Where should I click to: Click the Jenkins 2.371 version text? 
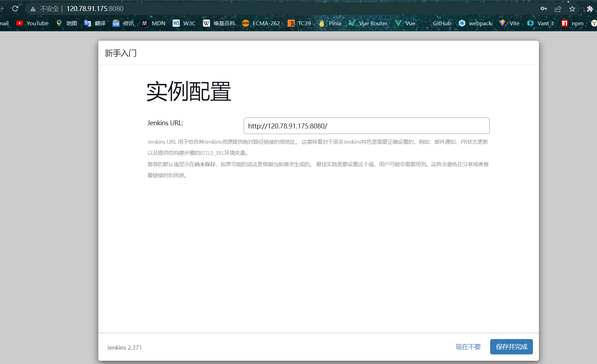(124, 348)
